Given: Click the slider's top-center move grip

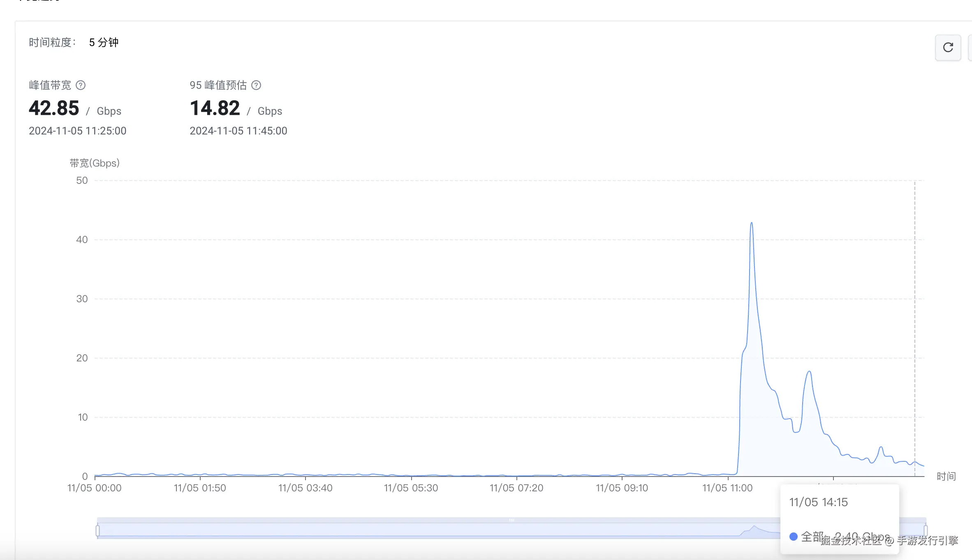Looking at the screenshot, I should [511, 520].
